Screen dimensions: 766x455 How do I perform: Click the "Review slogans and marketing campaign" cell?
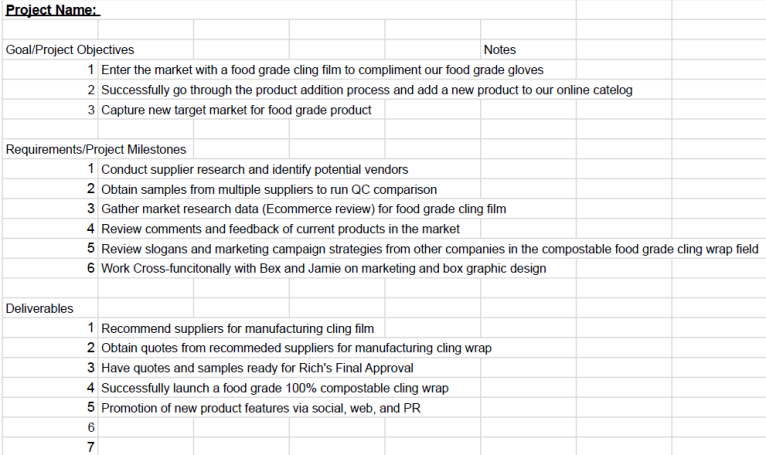tap(430, 249)
